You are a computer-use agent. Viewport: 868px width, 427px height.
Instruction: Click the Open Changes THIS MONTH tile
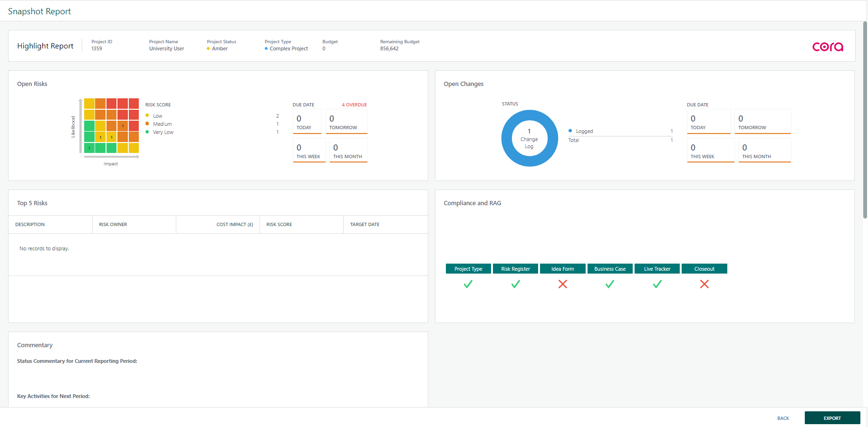point(764,151)
